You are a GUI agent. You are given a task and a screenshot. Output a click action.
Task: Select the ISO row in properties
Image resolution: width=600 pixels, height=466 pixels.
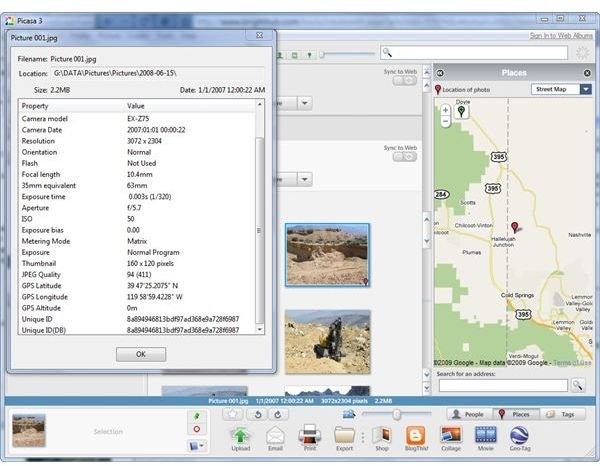(137, 219)
